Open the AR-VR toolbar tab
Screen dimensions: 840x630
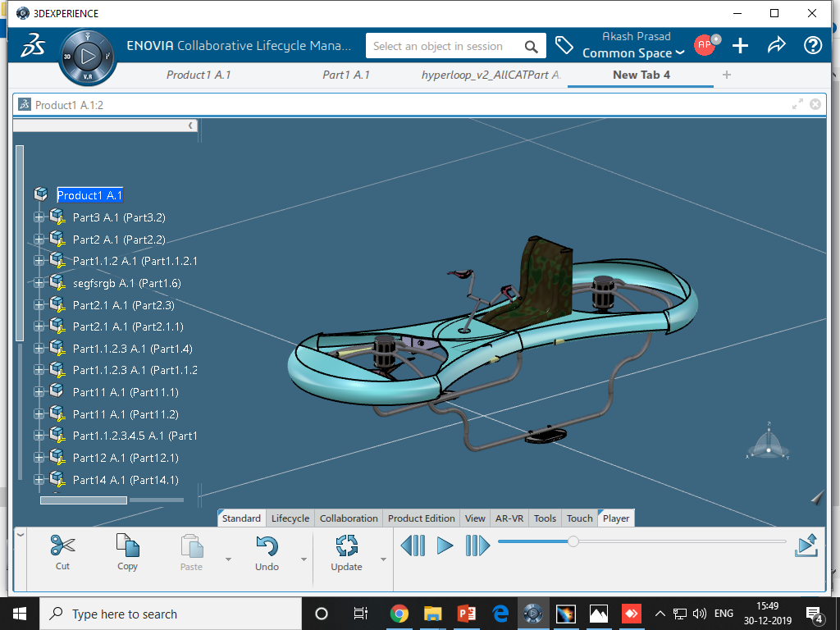tap(509, 518)
